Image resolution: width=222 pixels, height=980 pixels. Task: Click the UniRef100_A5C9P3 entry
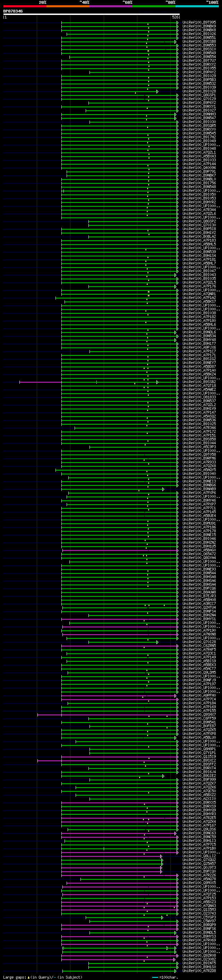pyautogui.click(x=199, y=447)
